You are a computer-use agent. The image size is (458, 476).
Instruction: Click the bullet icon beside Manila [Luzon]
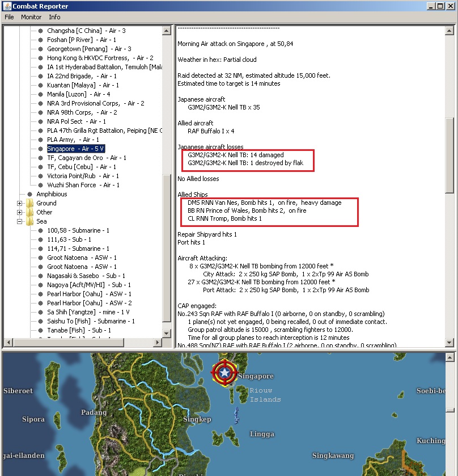40,94
